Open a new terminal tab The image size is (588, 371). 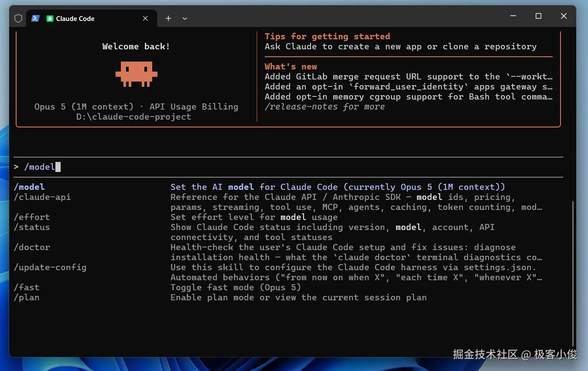[x=168, y=18]
